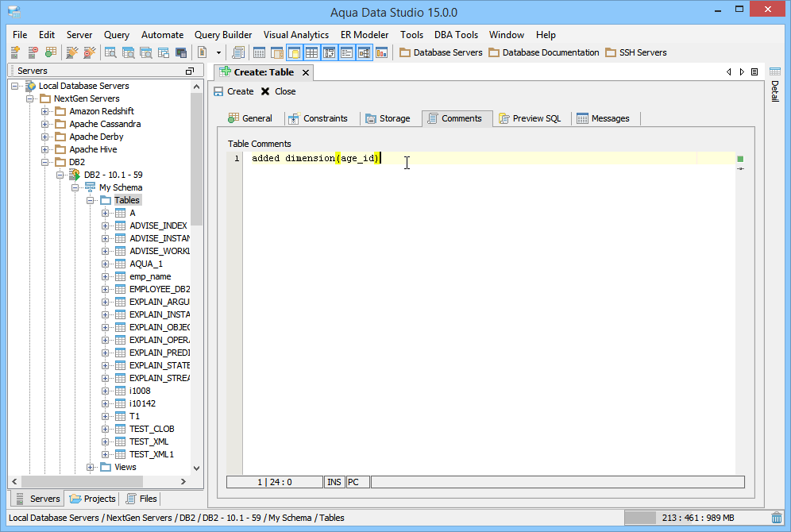Viewport: 791px width, 532px height.
Task: Close the Create: Table tab with X
Action: (x=306, y=72)
